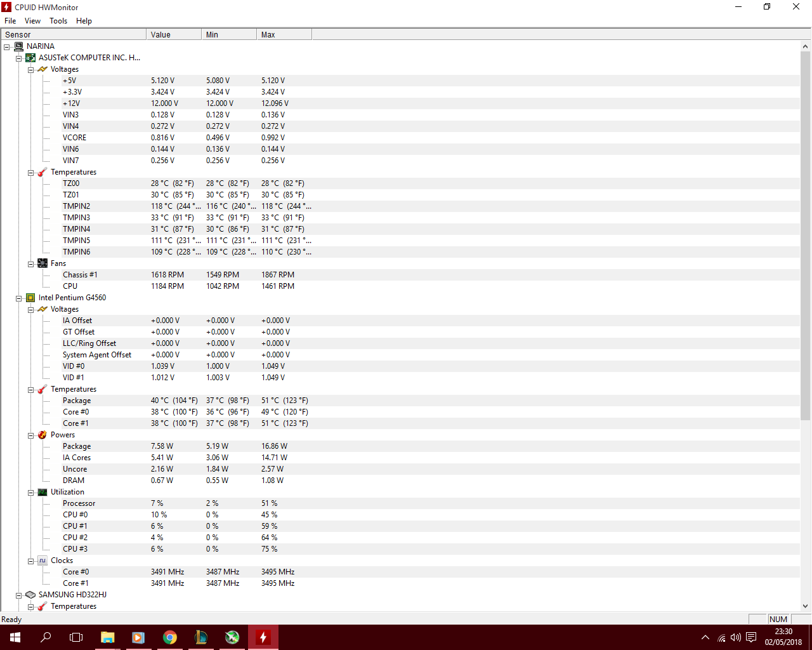
Task: Click the Powers flame icon
Action: 43,435
